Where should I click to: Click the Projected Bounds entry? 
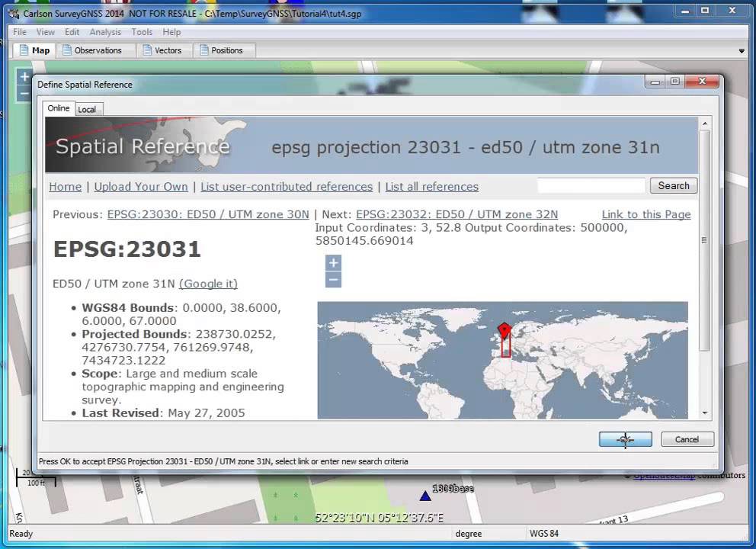(179, 348)
